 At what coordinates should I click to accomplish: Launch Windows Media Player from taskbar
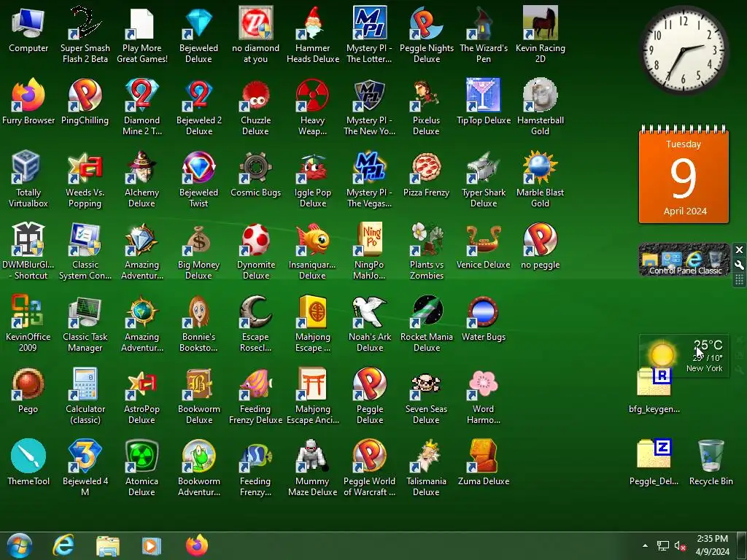[152, 545]
